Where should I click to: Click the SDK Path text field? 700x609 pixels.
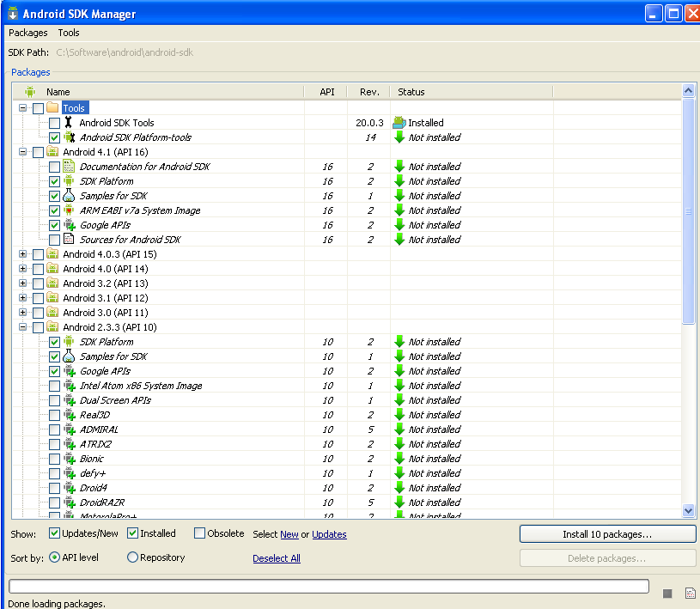[125, 52]
